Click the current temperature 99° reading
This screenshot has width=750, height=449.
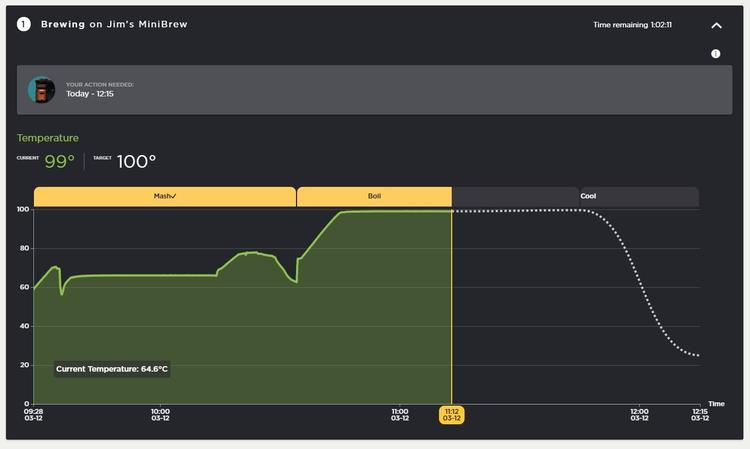59,161
